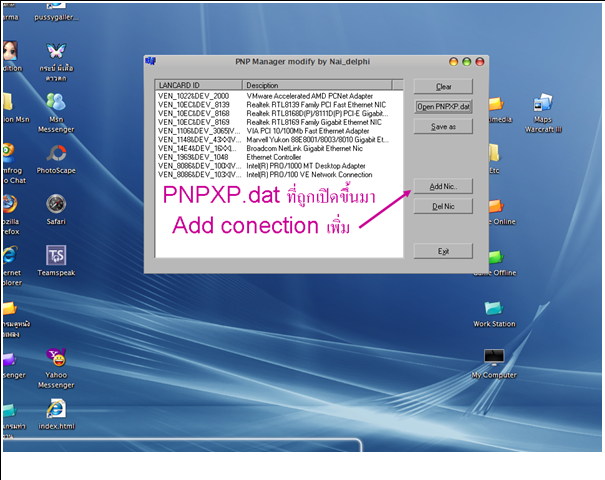
Task: Select the Marvell Yukon 88E8001 Gigabit row
Action: click(279, 140)
